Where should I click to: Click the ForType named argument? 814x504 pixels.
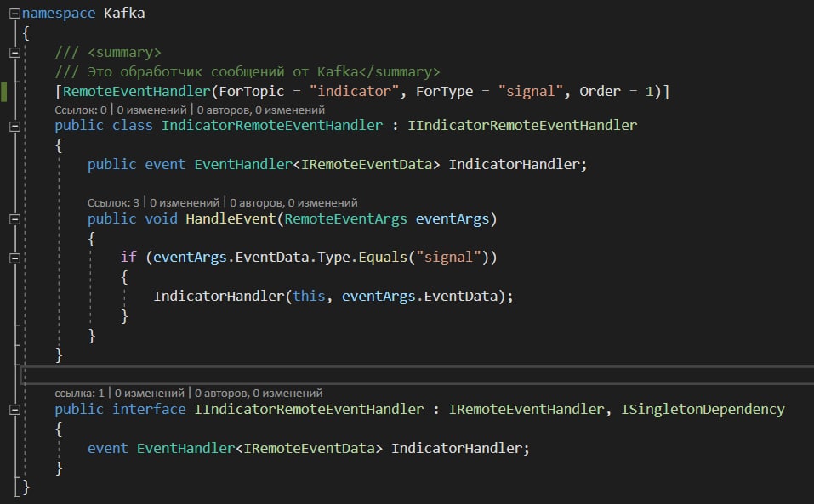pos(444,91)
